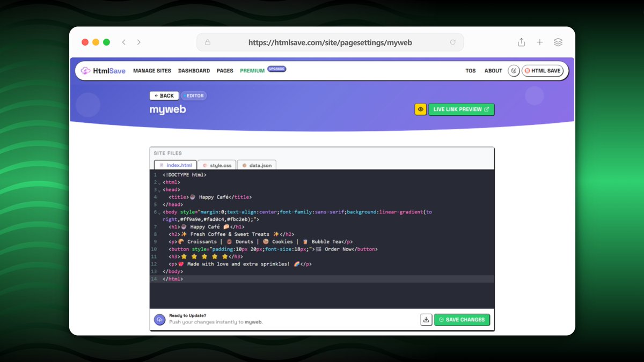Click the Ready to Update text
The width and height of the screenshot is (644, 362).
point(188,316)
